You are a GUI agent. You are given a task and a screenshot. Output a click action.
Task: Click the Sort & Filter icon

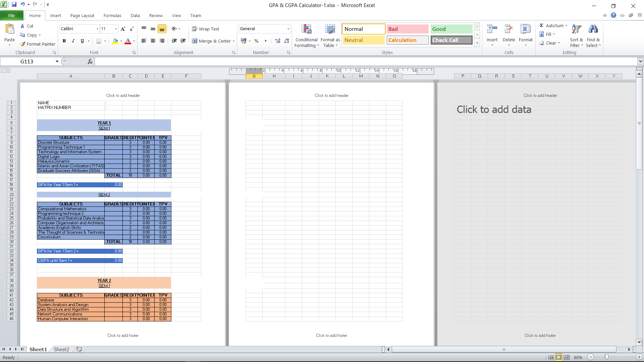[x=576, y=29]
